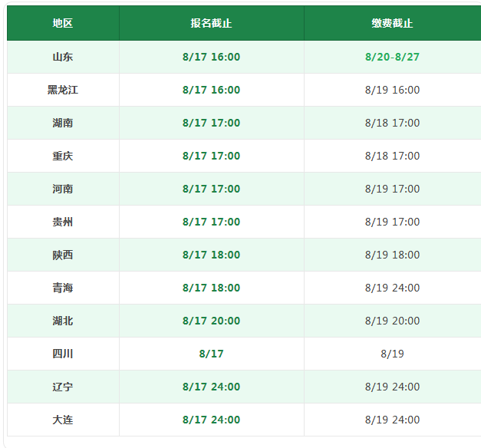The width and height of the screenshot is (481, 448).
Task: Click 湖南 registration deadline 8/17 17:00
Action: pos(212,123)
